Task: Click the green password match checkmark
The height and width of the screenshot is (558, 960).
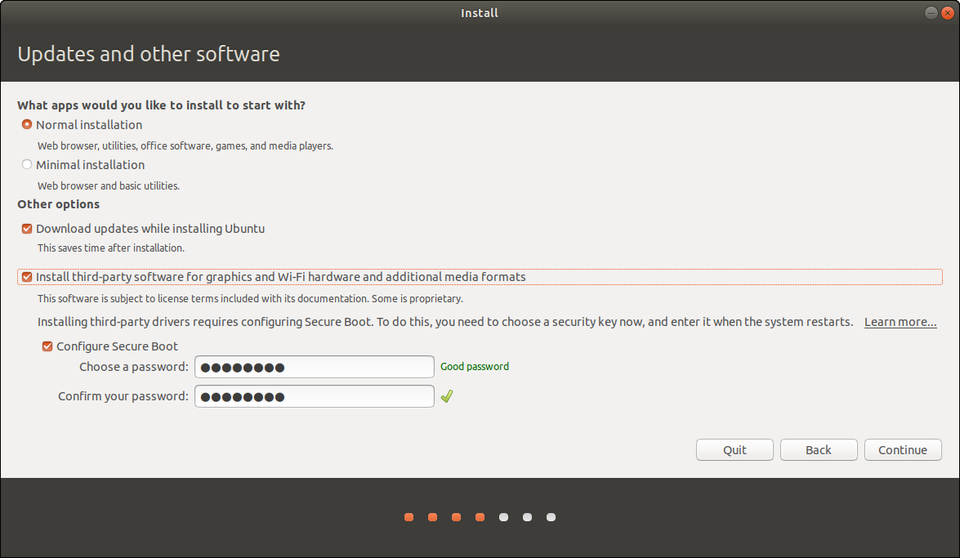Action: click(447, 396)
